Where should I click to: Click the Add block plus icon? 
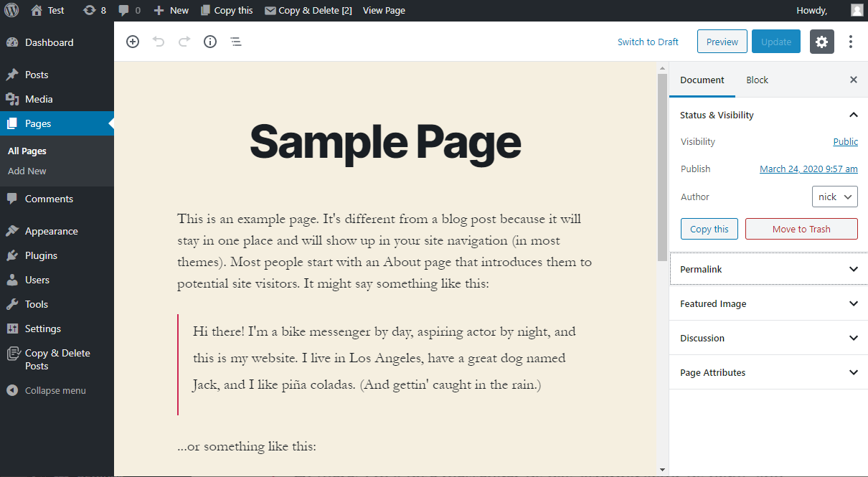(133, 42)
